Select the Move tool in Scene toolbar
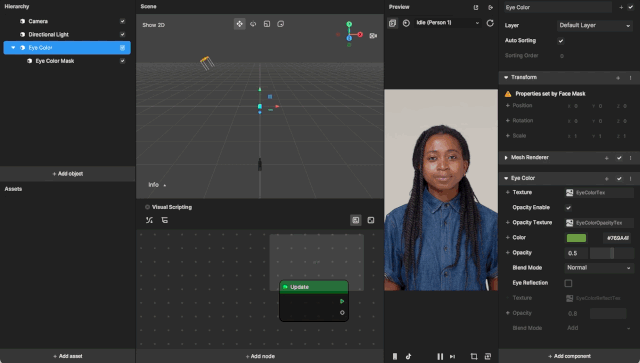The height and width of the screenshot is (363, 640). coord(240,24)
